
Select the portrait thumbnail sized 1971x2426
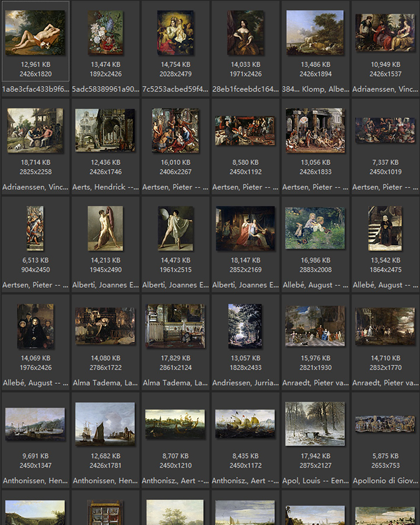(245, 33)
